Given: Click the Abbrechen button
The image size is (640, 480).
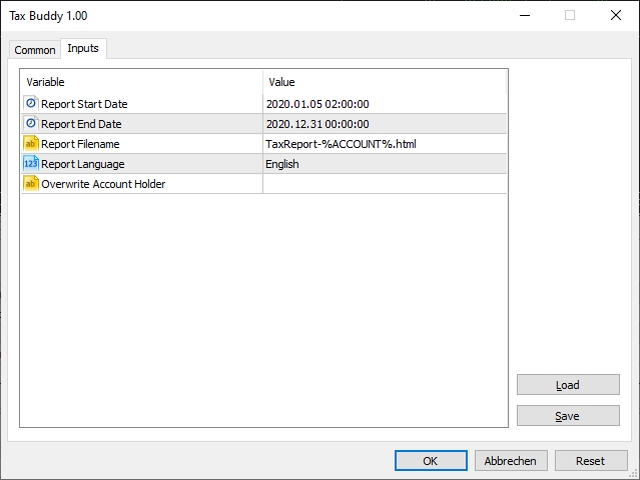Looking at the screenshot, I should (x=511, y=461).
